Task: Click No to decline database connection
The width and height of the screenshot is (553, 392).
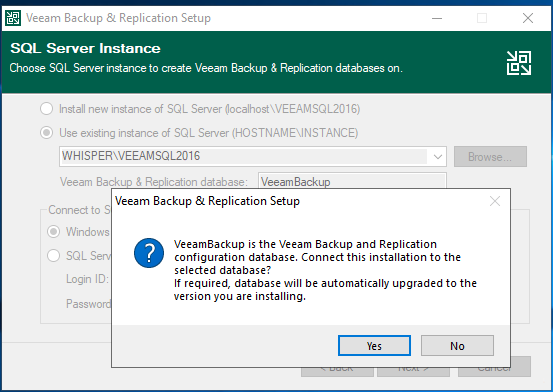Action: point(457,345)
